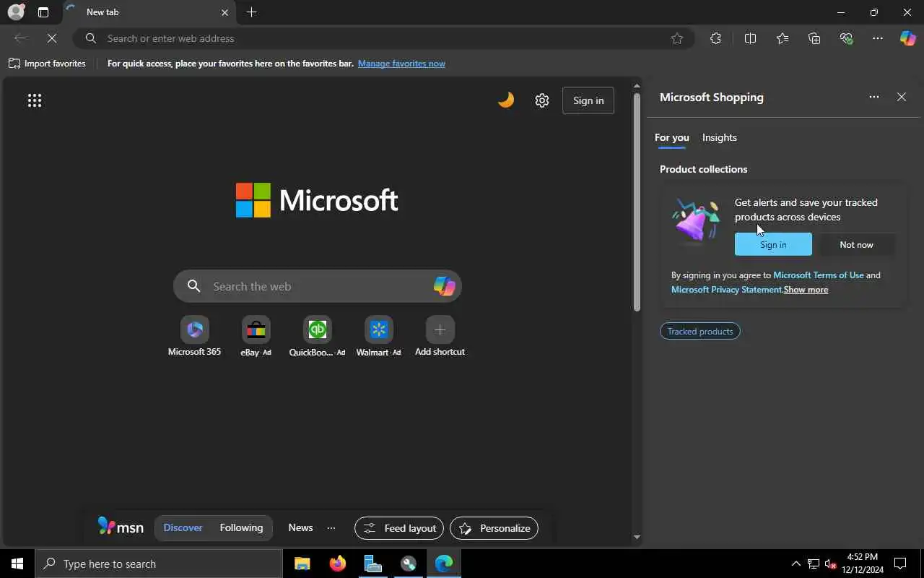Click Copilot icon in search box
The width and height of the screenshot is (924, 578).
pos(444,286)
